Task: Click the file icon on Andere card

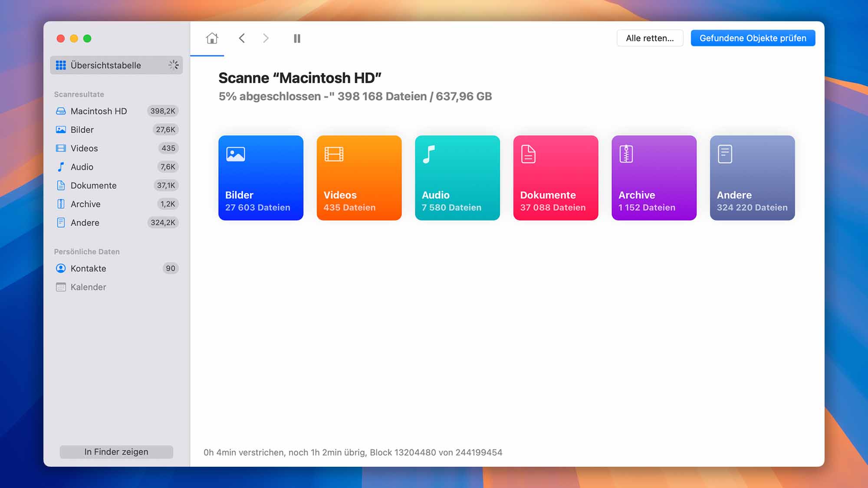Action: [725, 154]
